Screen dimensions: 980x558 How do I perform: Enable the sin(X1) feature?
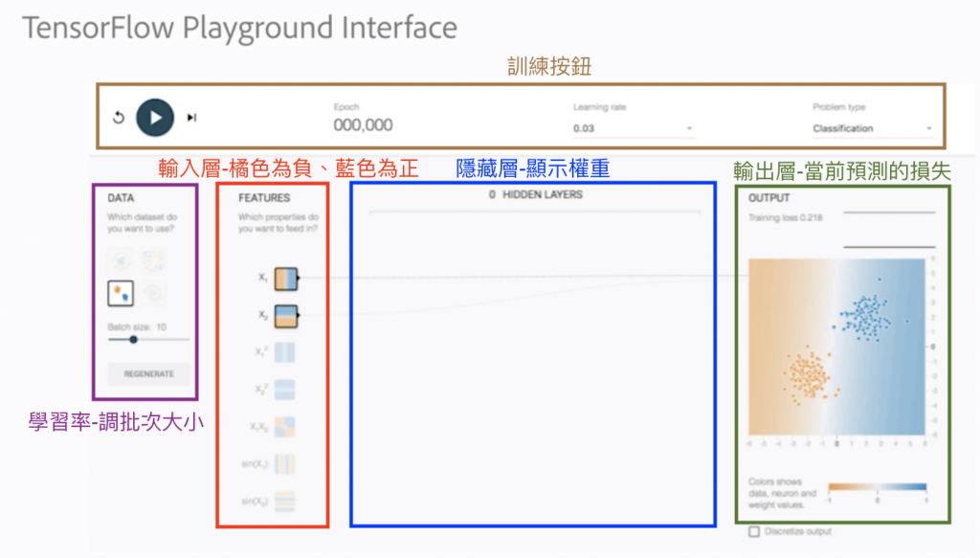(x=285, y=464)
